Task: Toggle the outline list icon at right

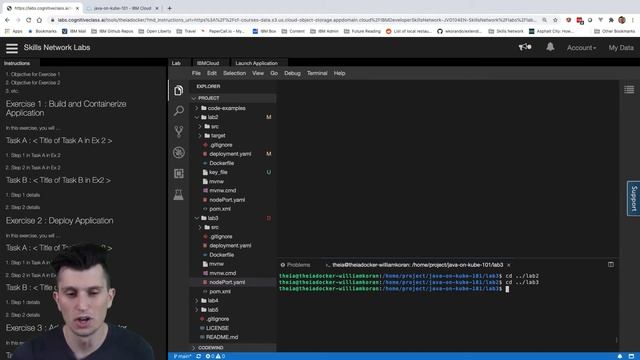Action: point(629,89)
